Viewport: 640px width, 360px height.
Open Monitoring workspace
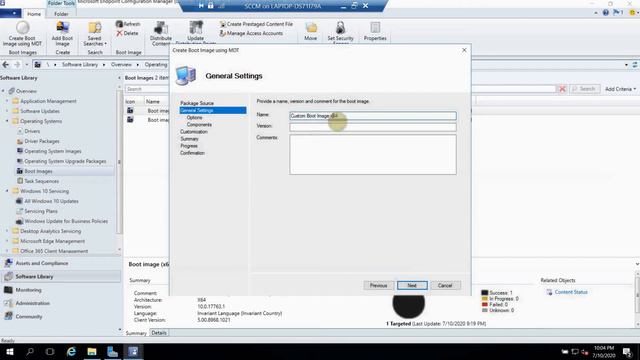point(28,290)
